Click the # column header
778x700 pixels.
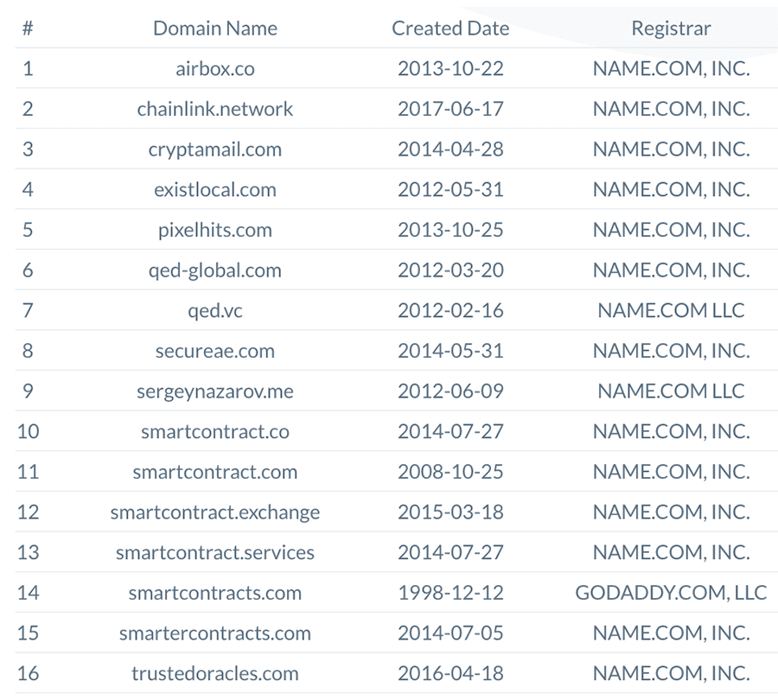tap(28, 29)
